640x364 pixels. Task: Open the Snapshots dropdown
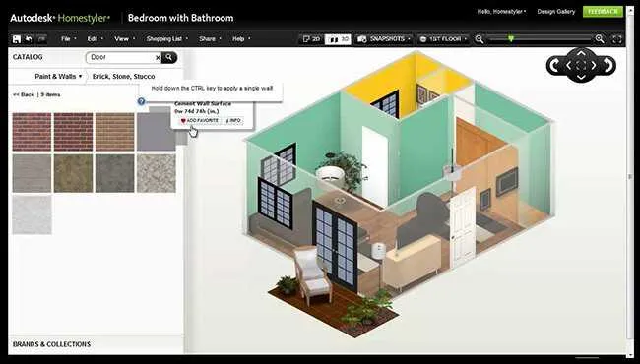click(383, 39)
